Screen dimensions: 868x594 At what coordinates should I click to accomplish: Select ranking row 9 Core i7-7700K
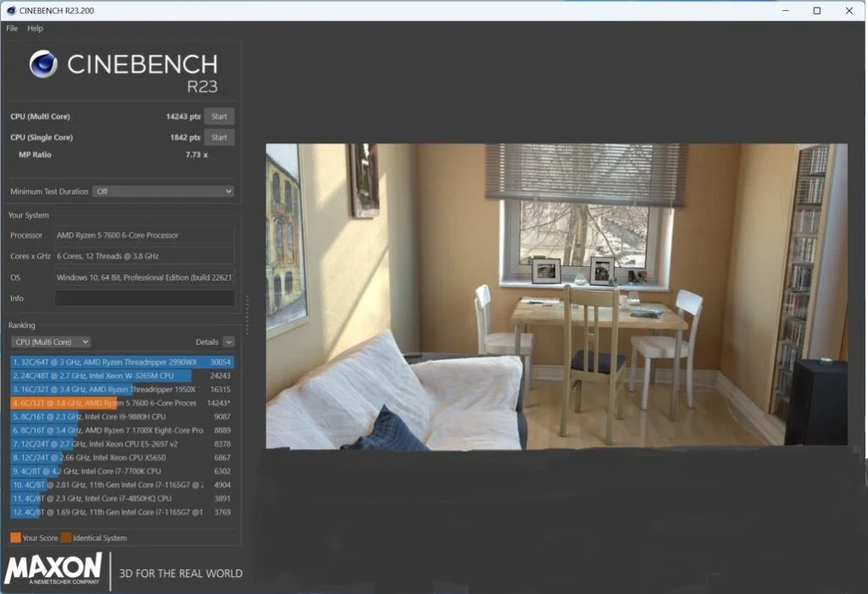[x=122, y=471]
